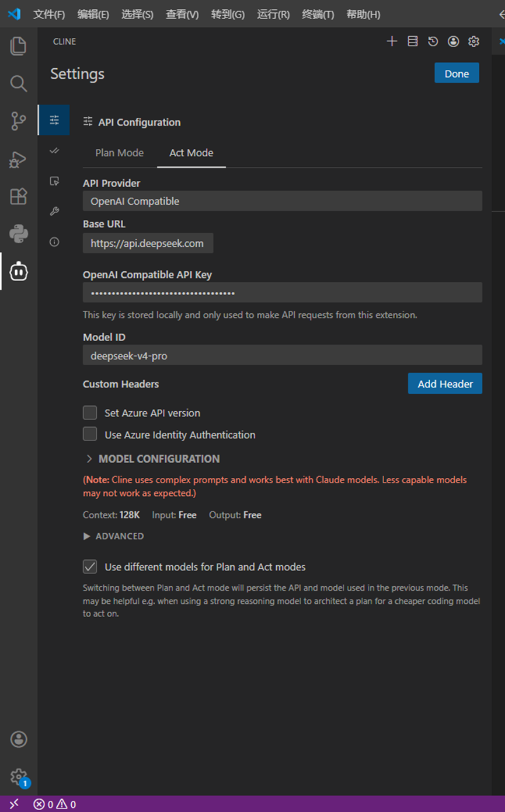Open the 转到(G) menu

coord(228,14)
